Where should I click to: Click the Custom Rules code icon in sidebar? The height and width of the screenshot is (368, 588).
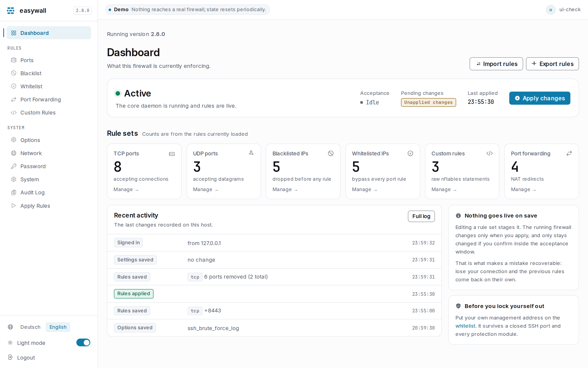pyautogui.click(x=14, y=113)
